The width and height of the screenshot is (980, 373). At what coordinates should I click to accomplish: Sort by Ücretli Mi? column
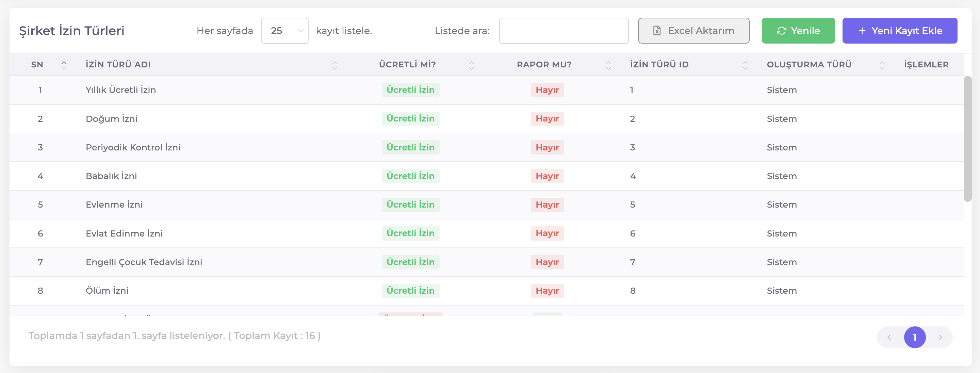pyautogui.click(x=471, y=65)
